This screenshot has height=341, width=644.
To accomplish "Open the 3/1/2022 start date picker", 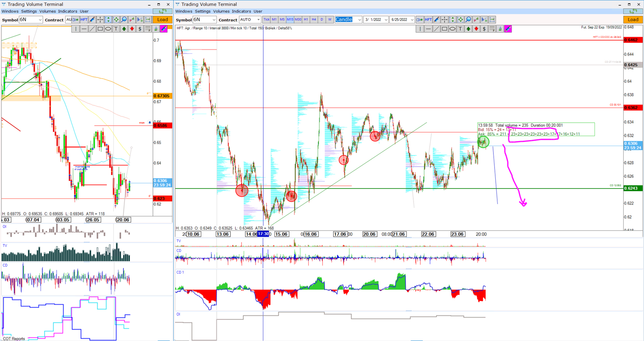I will click(x=376, y=20).
